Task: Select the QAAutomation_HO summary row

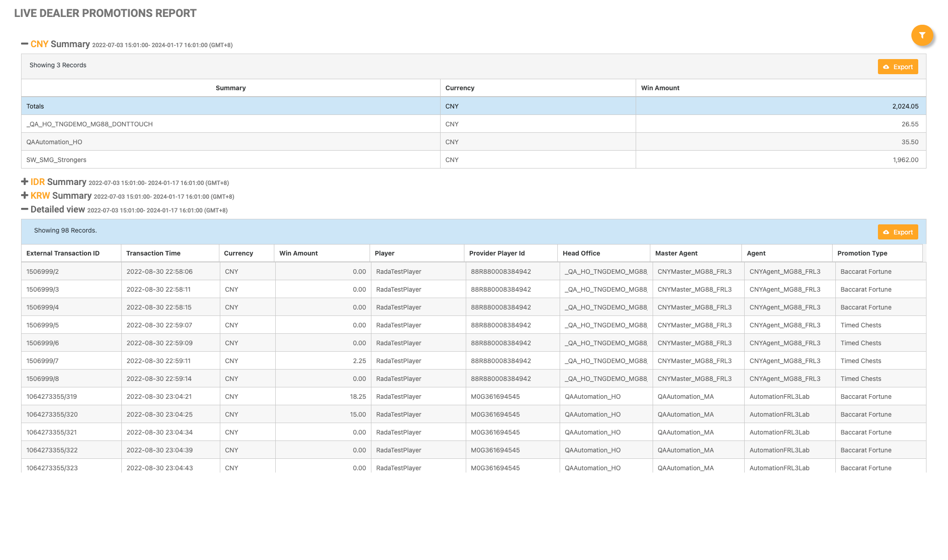Action: tap(54, 142)
